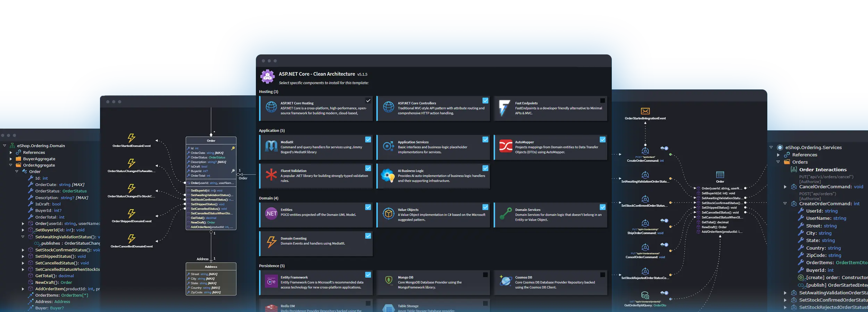Select the .NET Entities component icon
The height and width of the screenshot is (312, 868).
click(272, 214)
